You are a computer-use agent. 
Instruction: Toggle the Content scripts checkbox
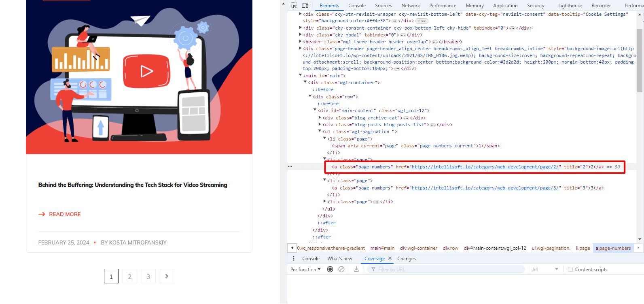click(570, 269)
